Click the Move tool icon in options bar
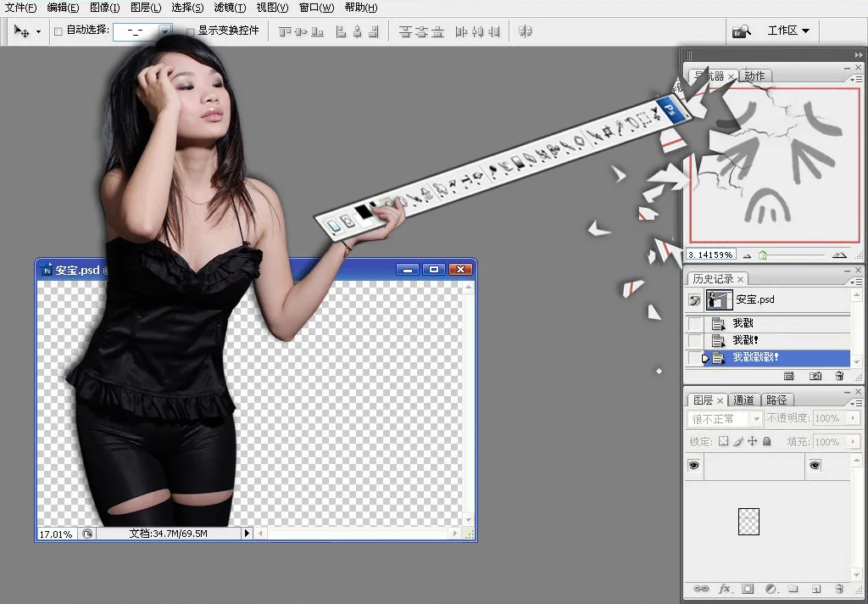 tap(22, 31)
